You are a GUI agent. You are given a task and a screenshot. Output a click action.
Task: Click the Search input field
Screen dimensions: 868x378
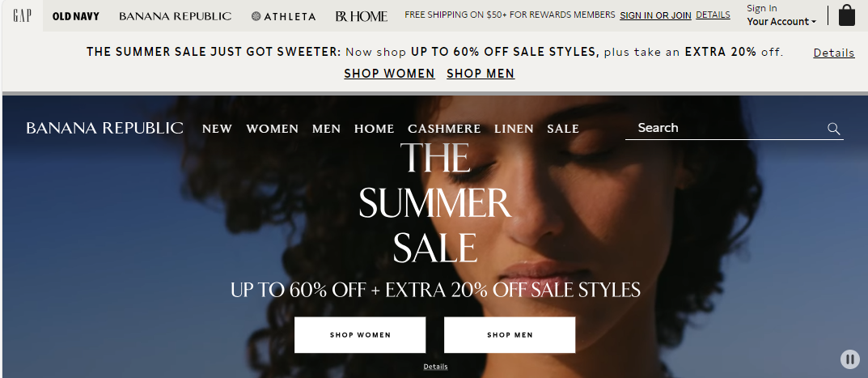[x=725, y=128]
